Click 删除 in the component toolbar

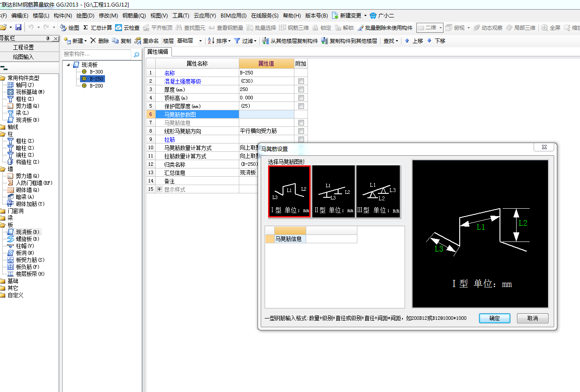coord(99,41)
